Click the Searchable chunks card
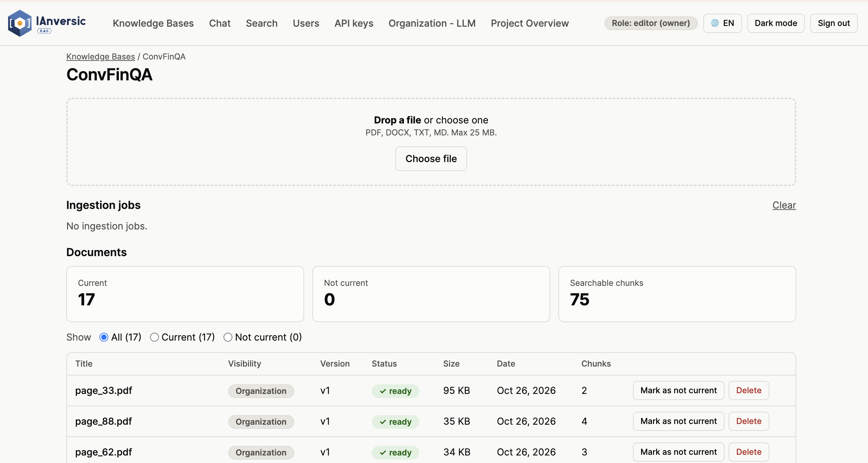 (677, 294)
